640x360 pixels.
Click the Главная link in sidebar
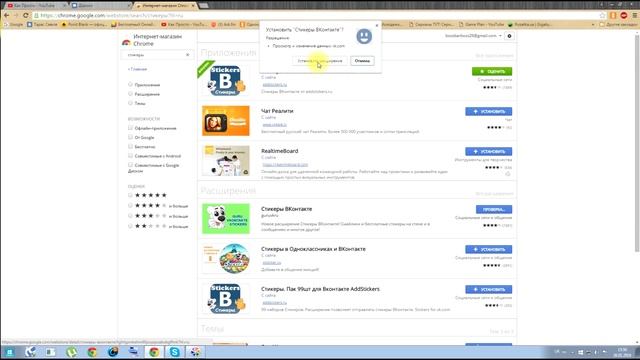click(137, 69)
